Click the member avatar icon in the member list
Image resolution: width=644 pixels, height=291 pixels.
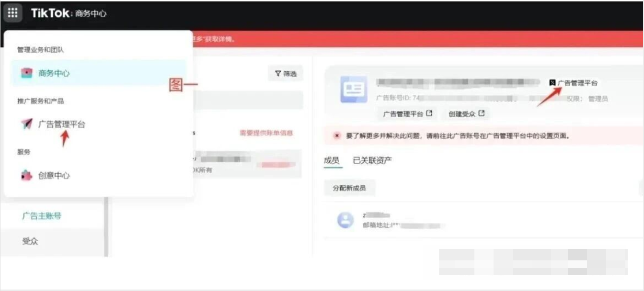pyautogui.click(x=345, y=220)
